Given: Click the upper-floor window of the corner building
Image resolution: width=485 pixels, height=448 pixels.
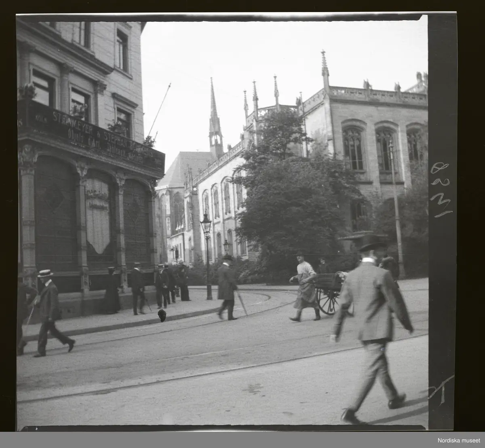Looking at the screenshot, I should pyautogui.click(x=122, y=51).
